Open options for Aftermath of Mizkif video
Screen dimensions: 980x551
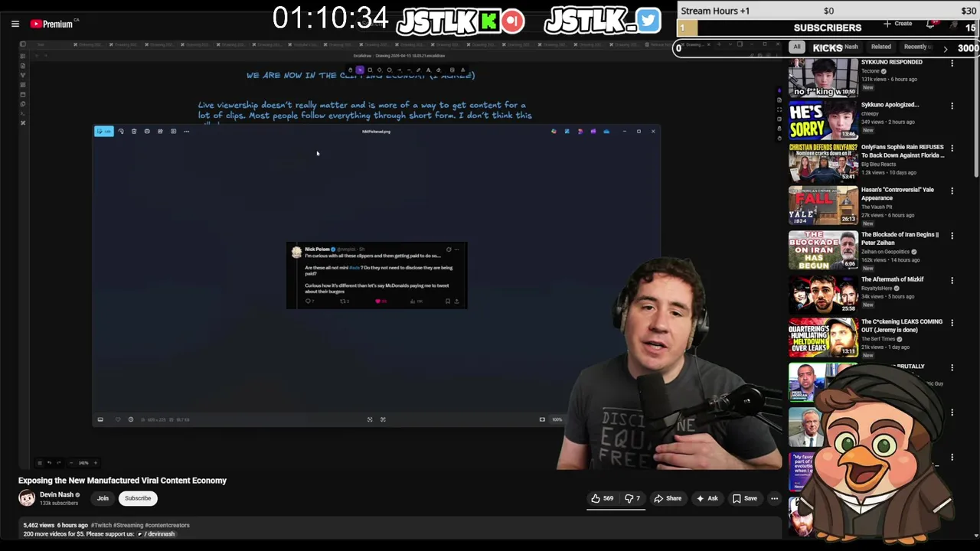coord(952,280)
